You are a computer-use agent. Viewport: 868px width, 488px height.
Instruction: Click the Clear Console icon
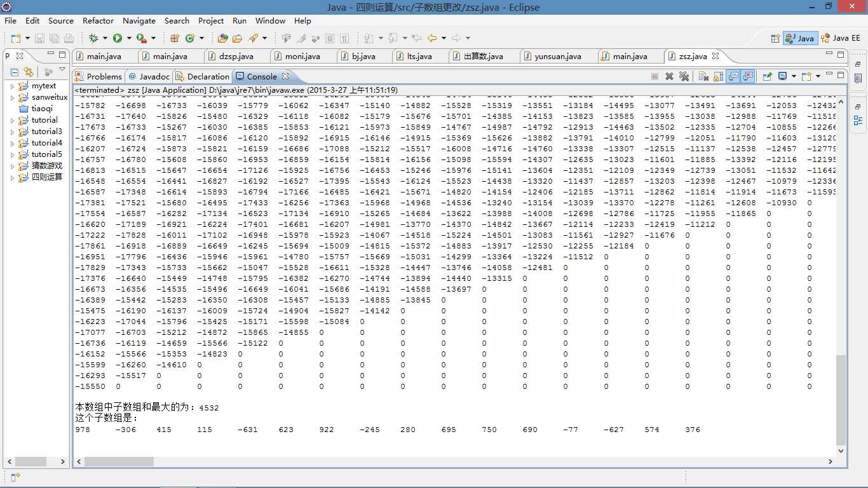tap(703, 76)
